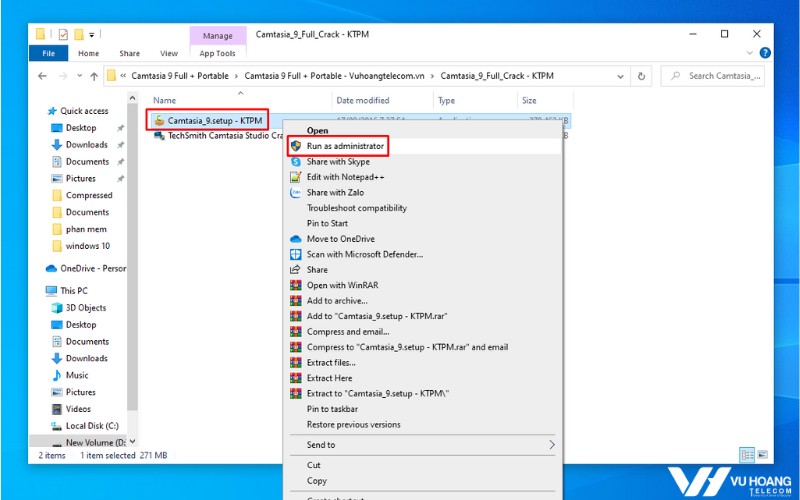Click the Notepad++ icon in context menu
Screen dimensions: 800x500
coord(295,177)
